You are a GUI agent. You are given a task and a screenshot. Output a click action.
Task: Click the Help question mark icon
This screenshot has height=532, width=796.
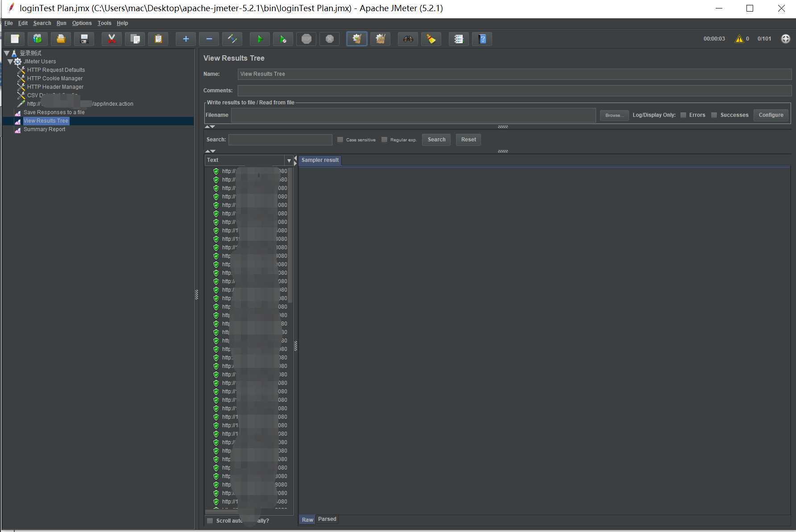click(x=482, y=39)
